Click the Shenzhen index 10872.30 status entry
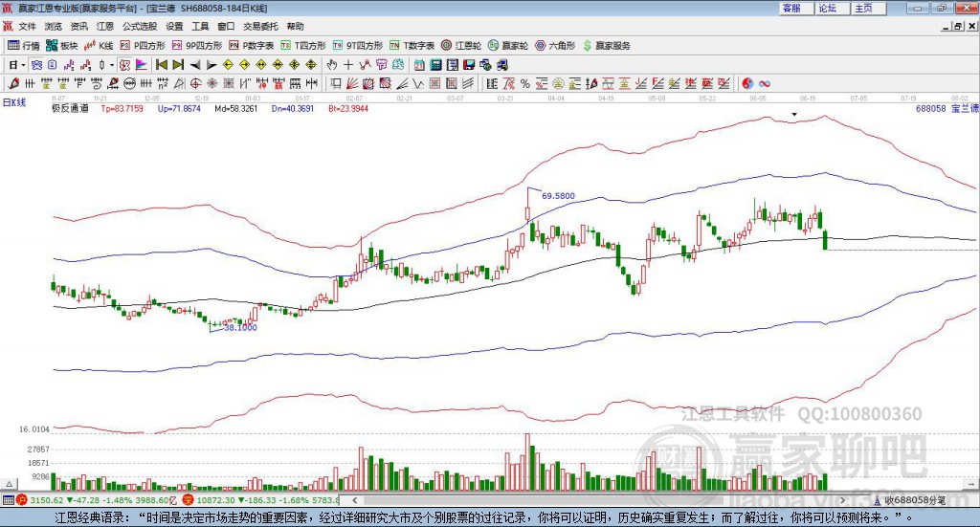Viewport: 980px width, 527px height. [261, 500]
